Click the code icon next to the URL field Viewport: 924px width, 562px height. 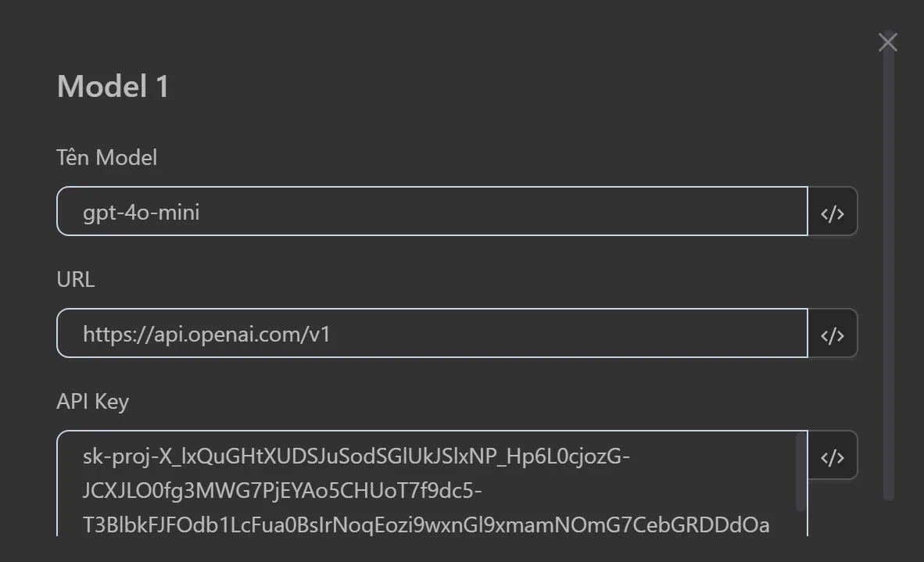coord(832,333)
